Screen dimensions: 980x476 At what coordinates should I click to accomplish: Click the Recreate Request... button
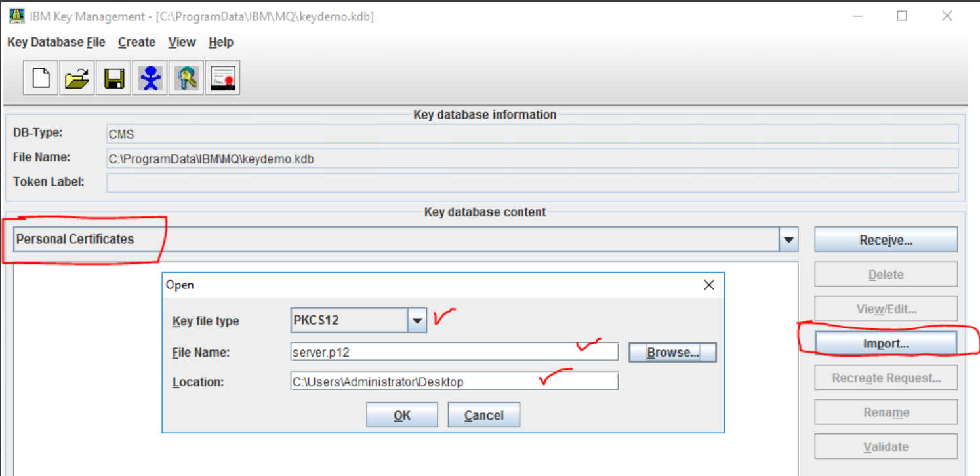(886, 378)
